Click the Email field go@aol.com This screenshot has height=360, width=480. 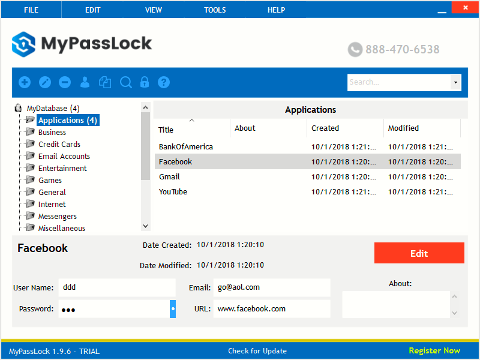(x=272, y=287)
